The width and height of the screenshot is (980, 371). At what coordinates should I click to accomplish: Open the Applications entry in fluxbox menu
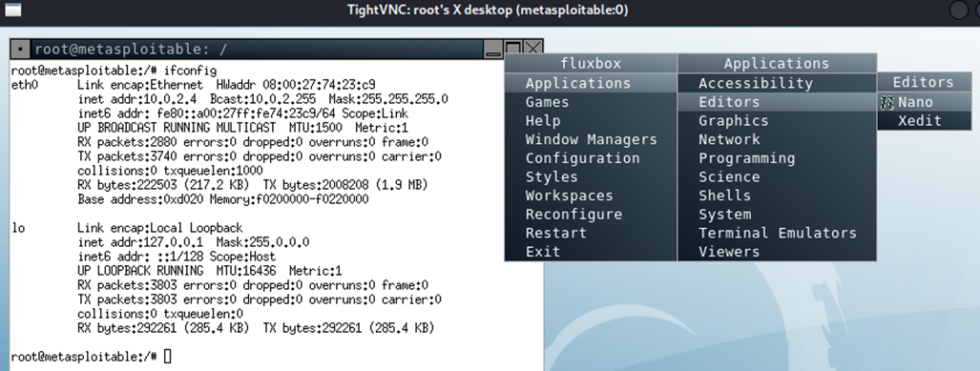click(x=591, y=83)
